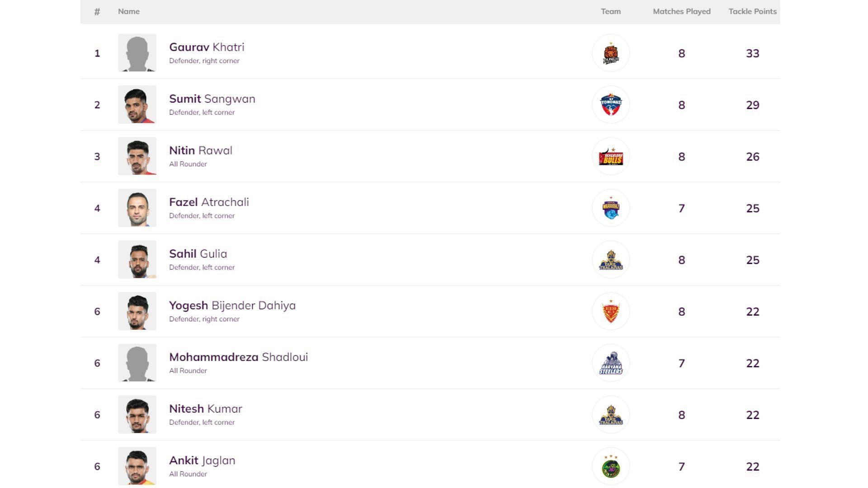
Task: Click the Bengaluru Bulls team logo
Action: 611,157
